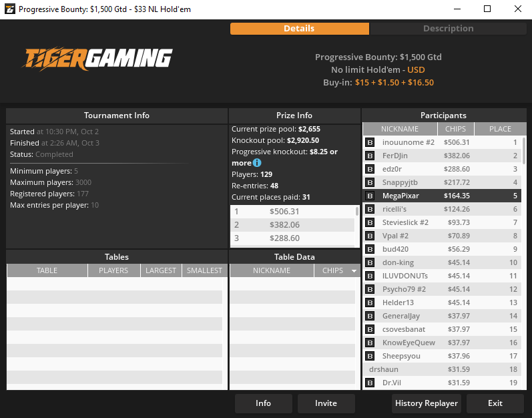Click Registered players: 177 text
The height and width of the screenshot is (418, 532).
49,194
